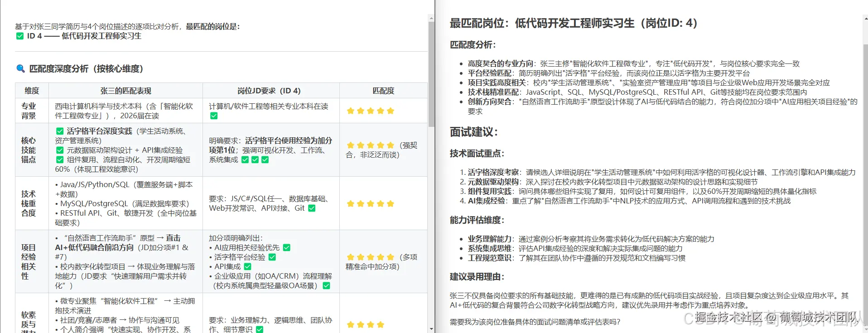Click the 面试建议 heading

pyautogui.click(x=474, y=132)
